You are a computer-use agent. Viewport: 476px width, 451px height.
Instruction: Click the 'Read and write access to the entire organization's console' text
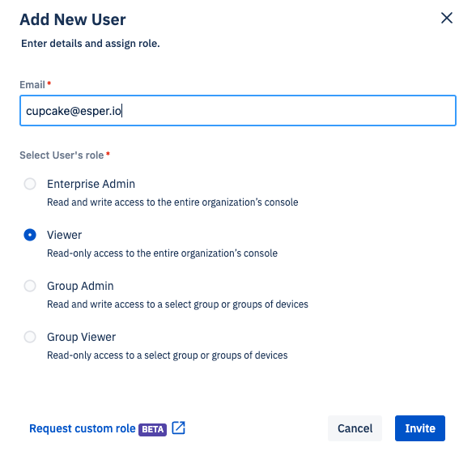pos(172,202)
